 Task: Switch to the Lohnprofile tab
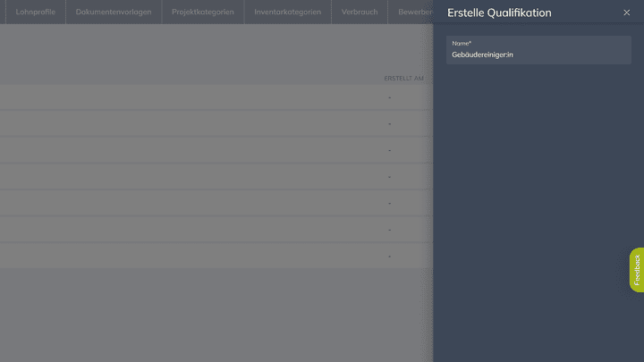coord(36,12)
